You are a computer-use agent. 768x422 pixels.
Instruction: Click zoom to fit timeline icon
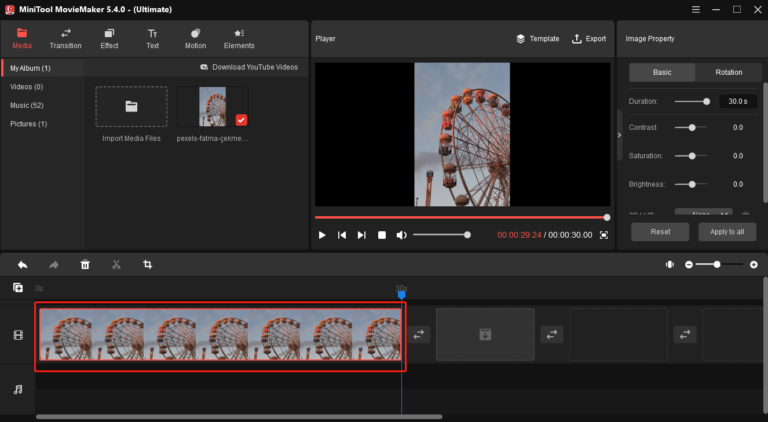point(670,264)
